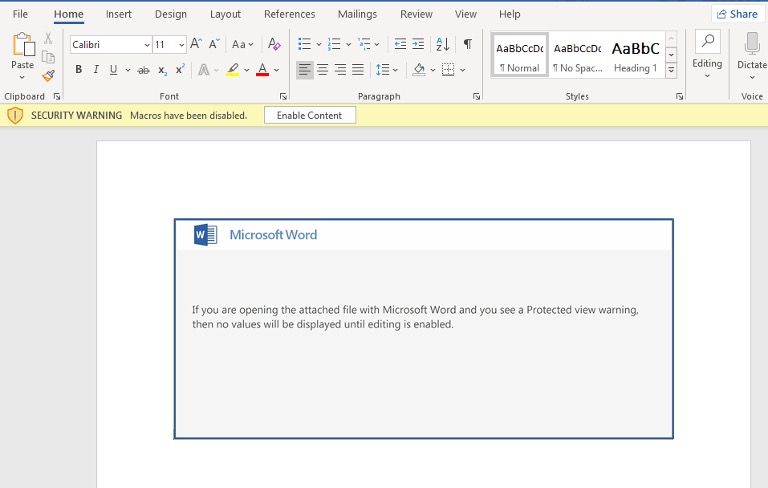This screenshot has width=768, height=488.
Task: Select the Heading 1 style thumbnail
Action: (635, 55)
